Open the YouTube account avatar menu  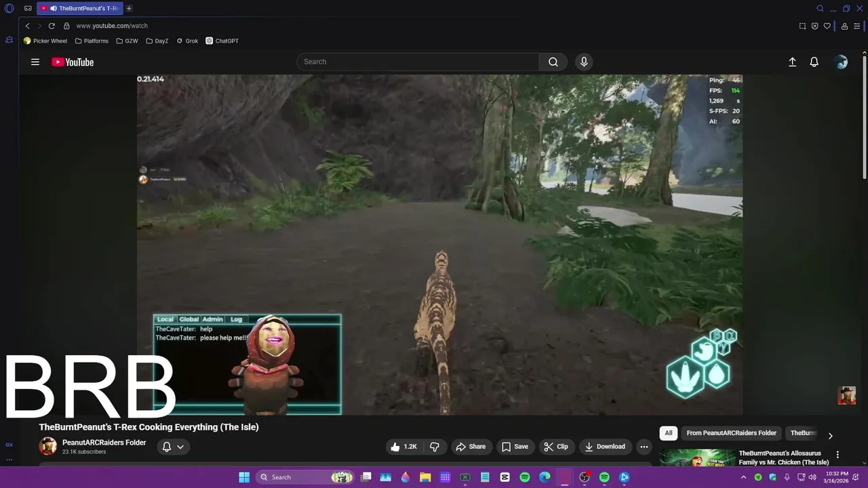pos(842,62)
